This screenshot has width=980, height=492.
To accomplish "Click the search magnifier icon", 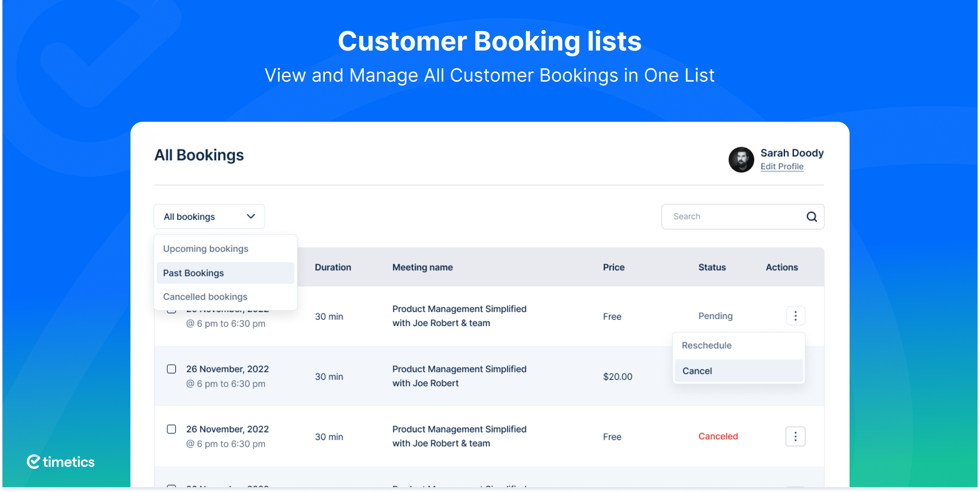I will (x=811, y=217).
